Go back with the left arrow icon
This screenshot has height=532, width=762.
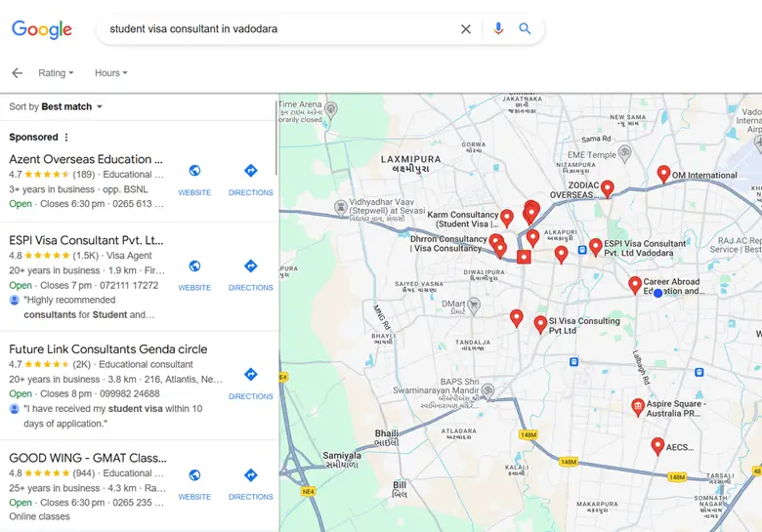coord(17,73)
